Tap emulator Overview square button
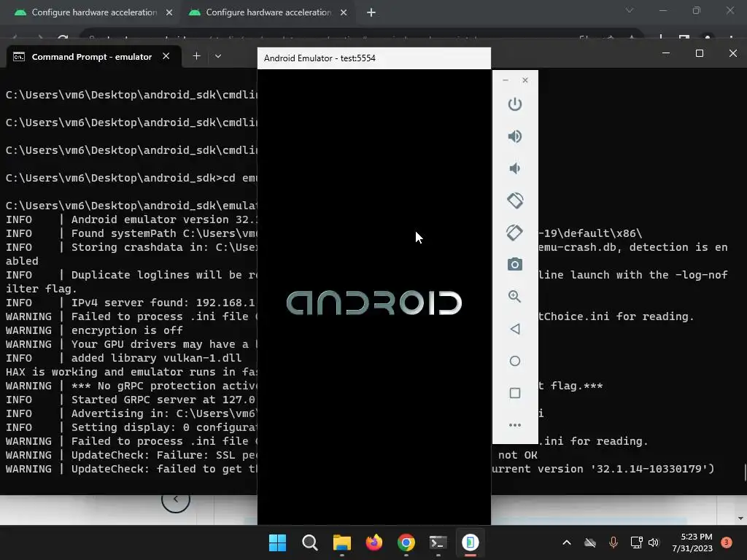Screen dimensions: 747x560 coord(514,393)
